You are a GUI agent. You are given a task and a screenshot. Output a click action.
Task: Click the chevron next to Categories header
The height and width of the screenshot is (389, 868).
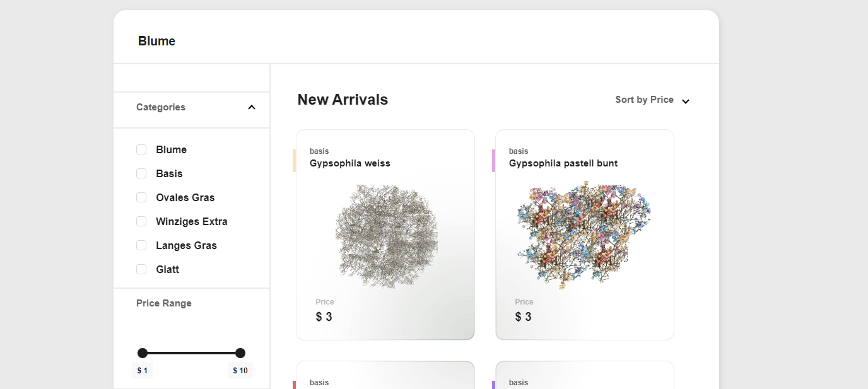pyautogui.click(x=251, y=107)
